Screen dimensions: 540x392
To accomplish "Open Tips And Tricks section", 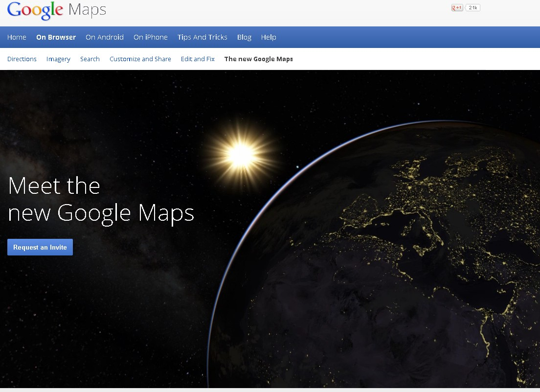I will [202, 37].
